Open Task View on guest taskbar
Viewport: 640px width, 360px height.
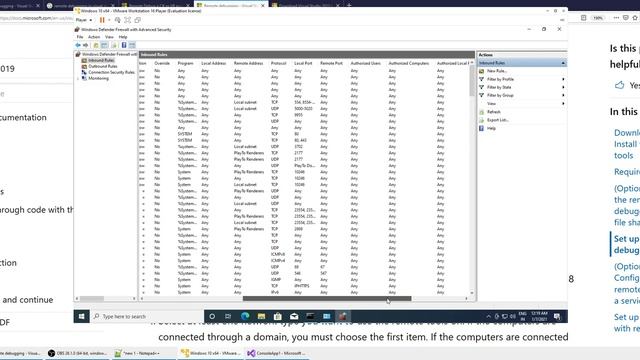[228, 316]
